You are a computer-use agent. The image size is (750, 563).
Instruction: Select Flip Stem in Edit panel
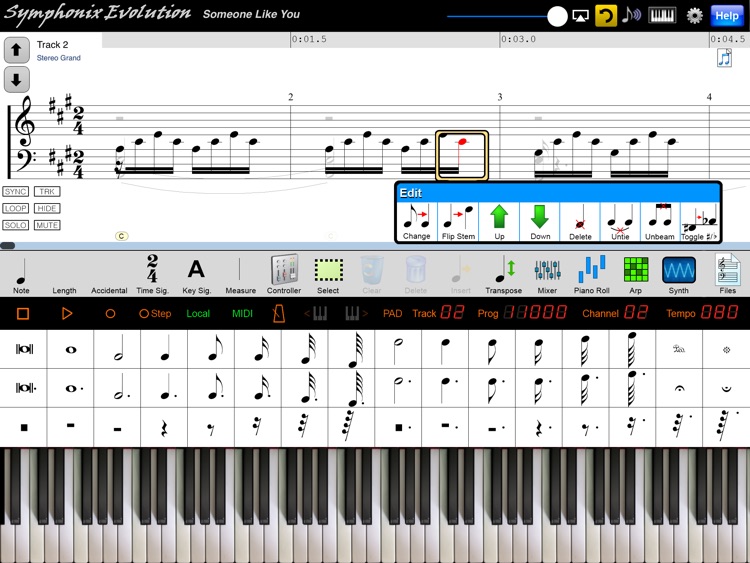pos(458,221)
